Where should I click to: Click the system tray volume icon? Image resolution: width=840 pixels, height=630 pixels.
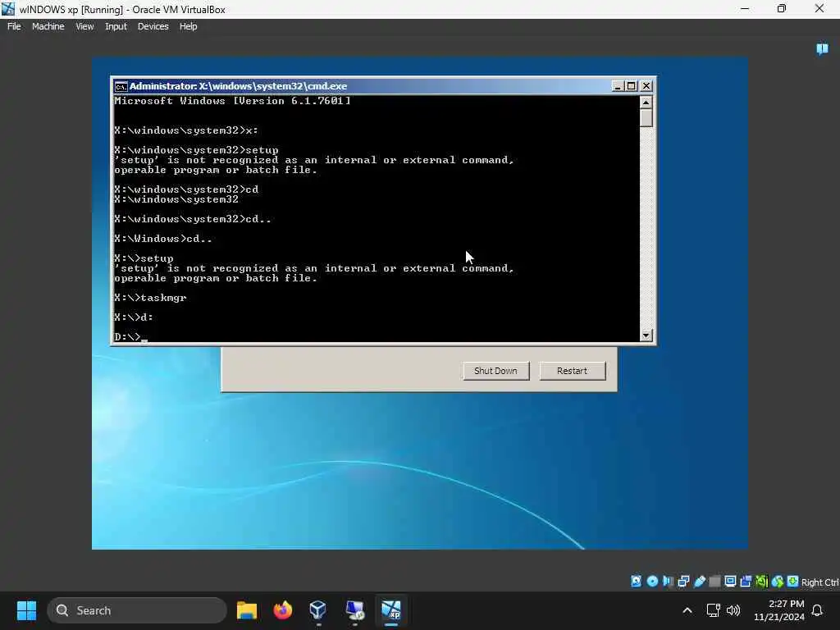733,610
